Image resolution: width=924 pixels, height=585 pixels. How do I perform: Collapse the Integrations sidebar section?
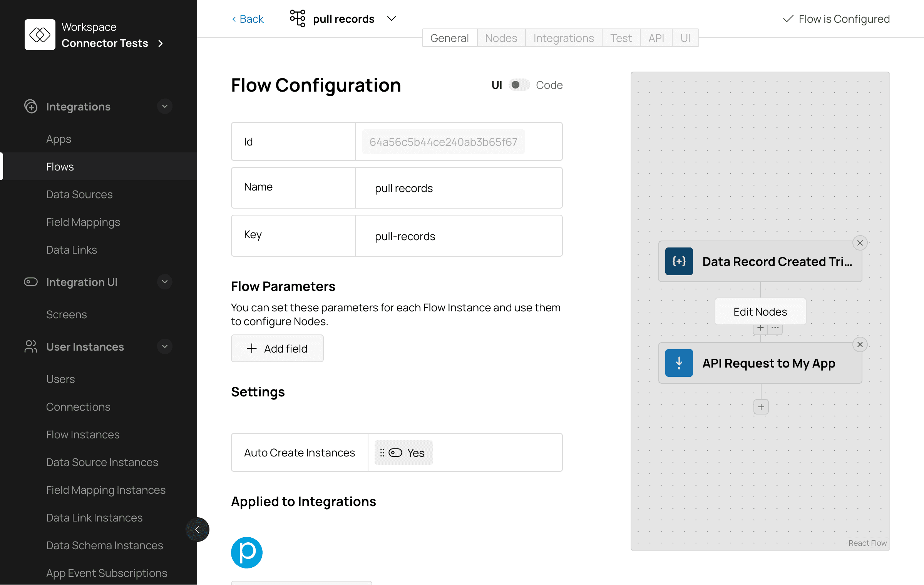click(164, 106)
